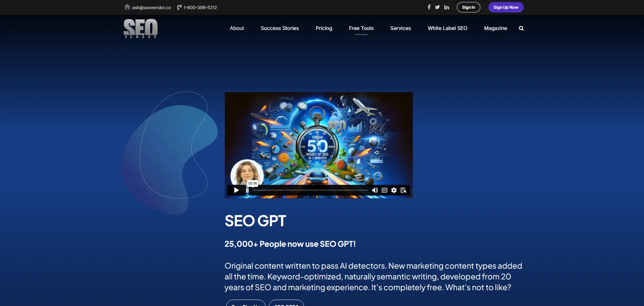Open the video transcript search icon
Viewport: 644px width, 306px height.
pyautogui.click(x=403, y=190)
